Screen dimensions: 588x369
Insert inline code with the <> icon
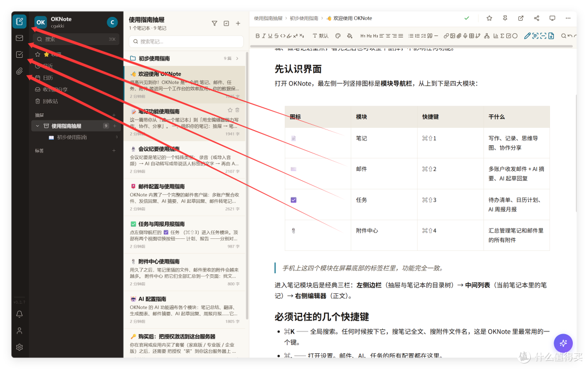tap(283, 36)
